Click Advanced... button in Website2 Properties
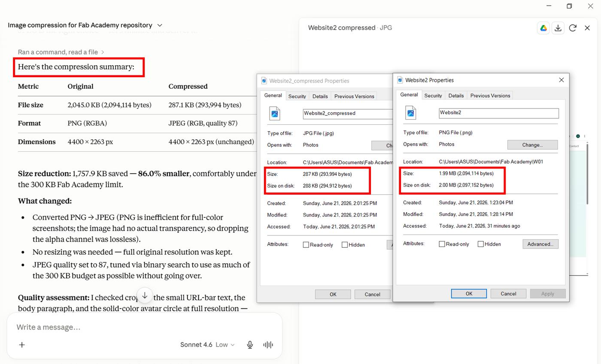This screenshot has height=364, width=601. (x=540, y=244)
